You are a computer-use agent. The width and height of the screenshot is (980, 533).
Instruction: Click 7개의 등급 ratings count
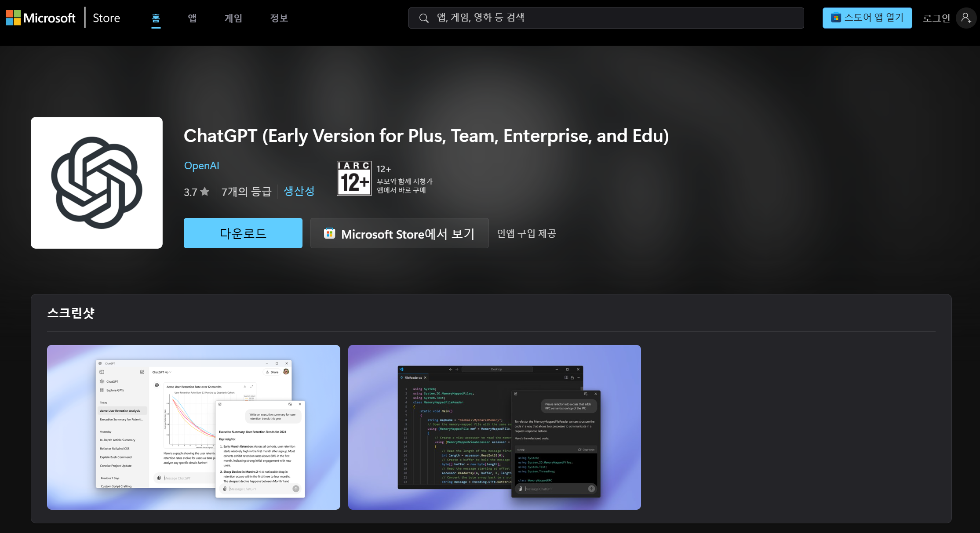pos(246,192)
